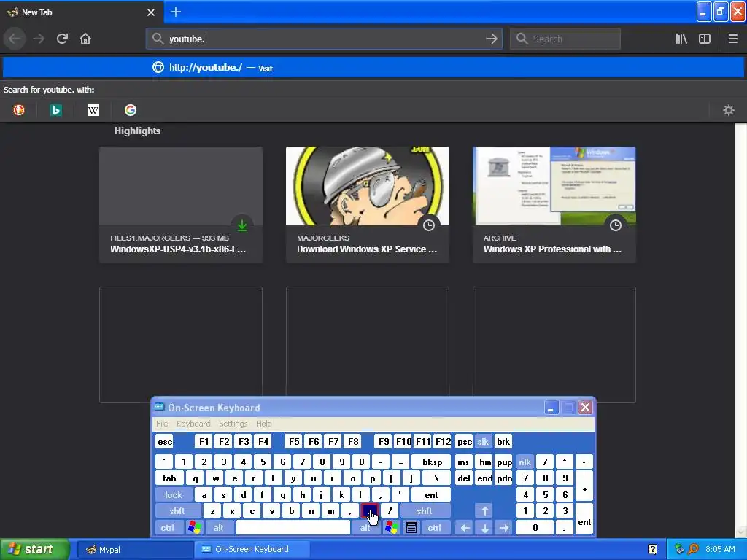Click the network tray icon beside the magnifier

pos(679,549)
